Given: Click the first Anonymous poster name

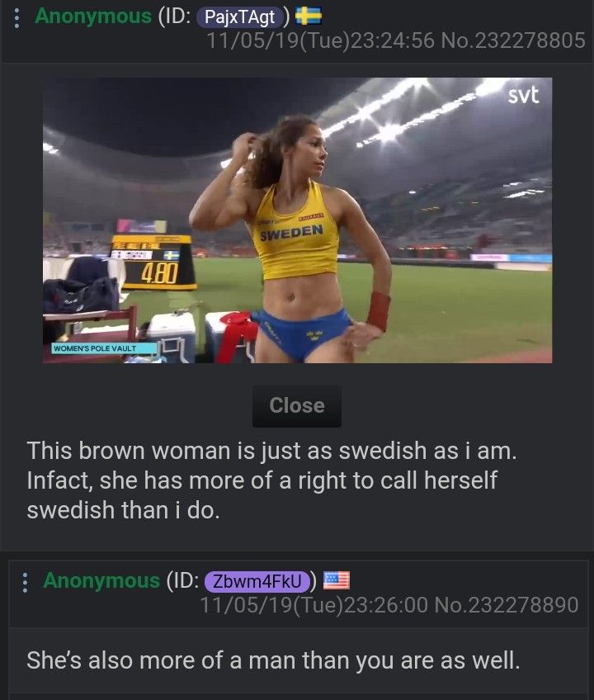Looking at the screenshot, I should 93,17.
